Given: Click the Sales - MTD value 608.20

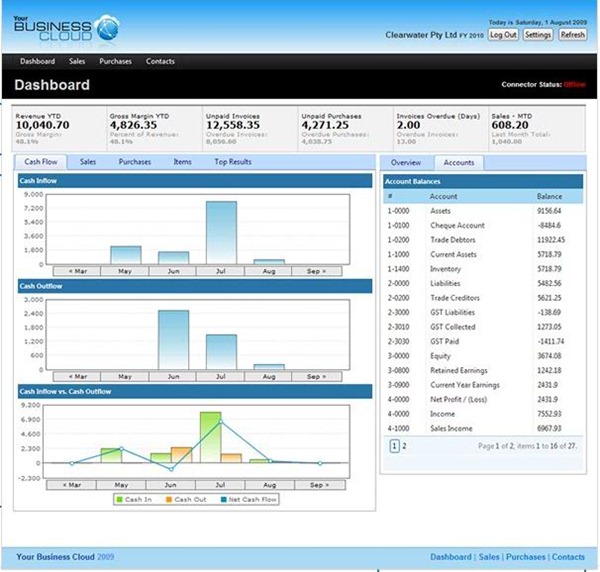Looking at the screenshot, I should 510,125.
